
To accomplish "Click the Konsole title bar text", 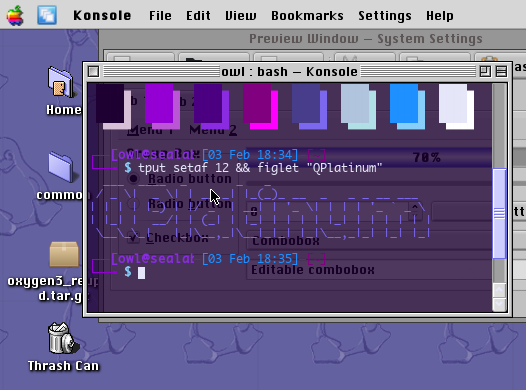I will click(289, 71).
